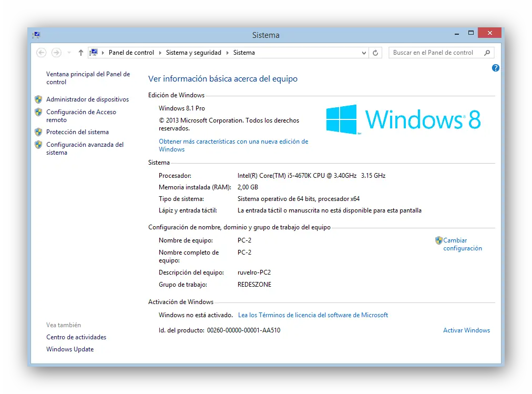Click shield icon beside Administrador de dispositivos
532x394 pixels.
[x=38, y=99]
